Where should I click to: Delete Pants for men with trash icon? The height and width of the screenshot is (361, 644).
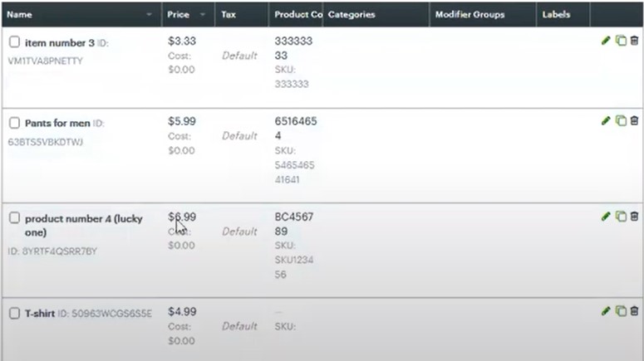[x=634, y=120]
